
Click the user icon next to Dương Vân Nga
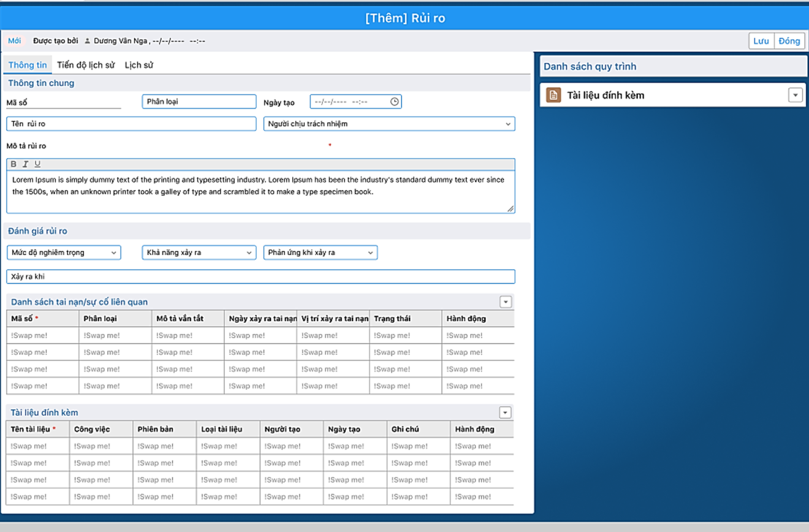pos(87,41)
